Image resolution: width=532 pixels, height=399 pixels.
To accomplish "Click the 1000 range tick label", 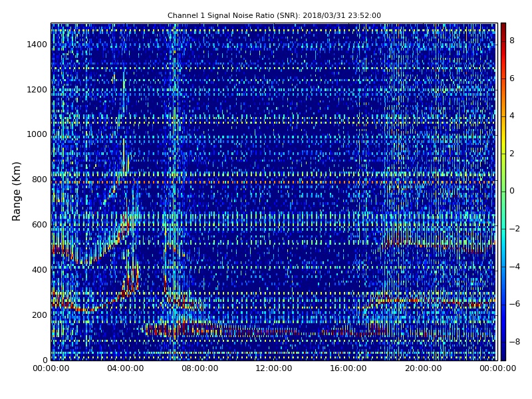I will [37, 134].
